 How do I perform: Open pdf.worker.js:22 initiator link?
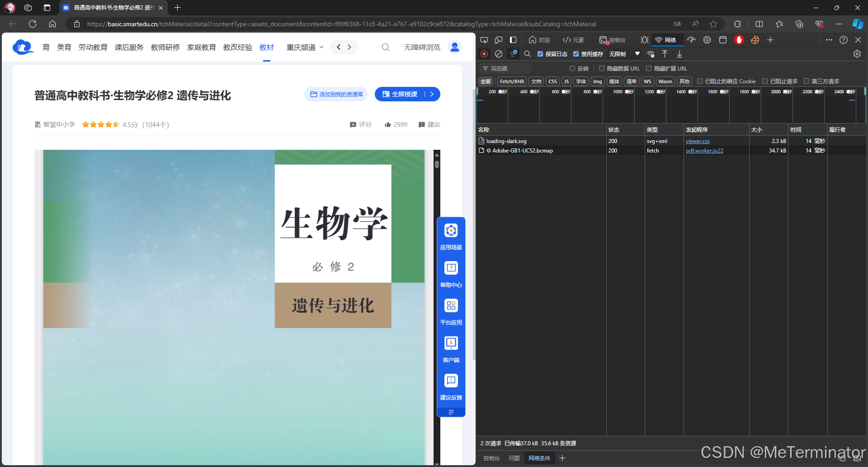(x=704, y=151)
